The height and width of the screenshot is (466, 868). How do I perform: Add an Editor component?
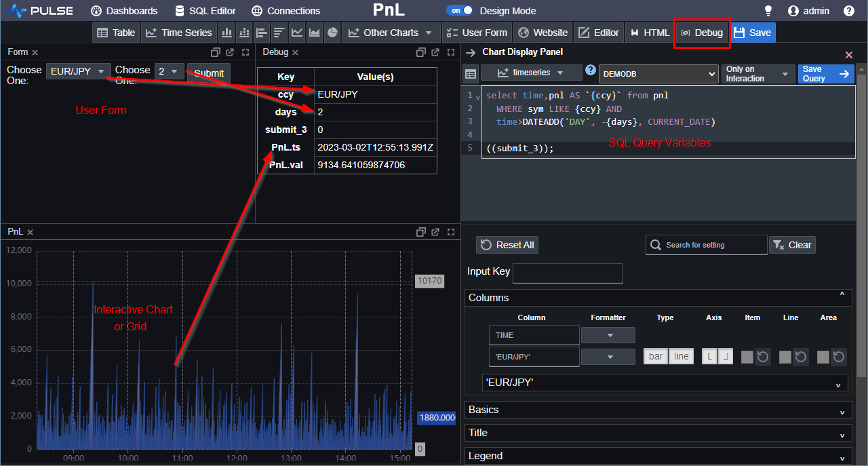click(599, 33)
